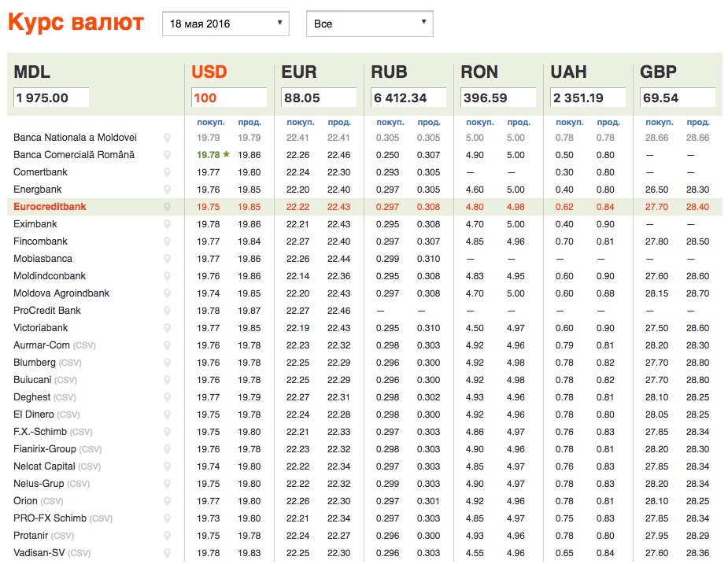Click Protanir GBP sell rate 28.29
728x564 pixels.
click(x=698, y=536)
